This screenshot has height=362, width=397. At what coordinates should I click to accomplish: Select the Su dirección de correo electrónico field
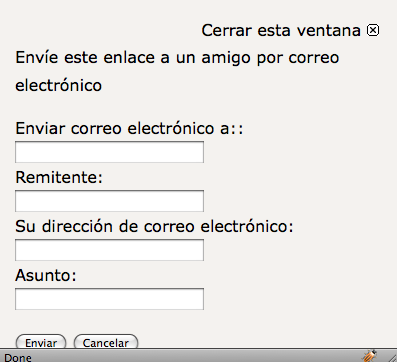click(109, 250)
